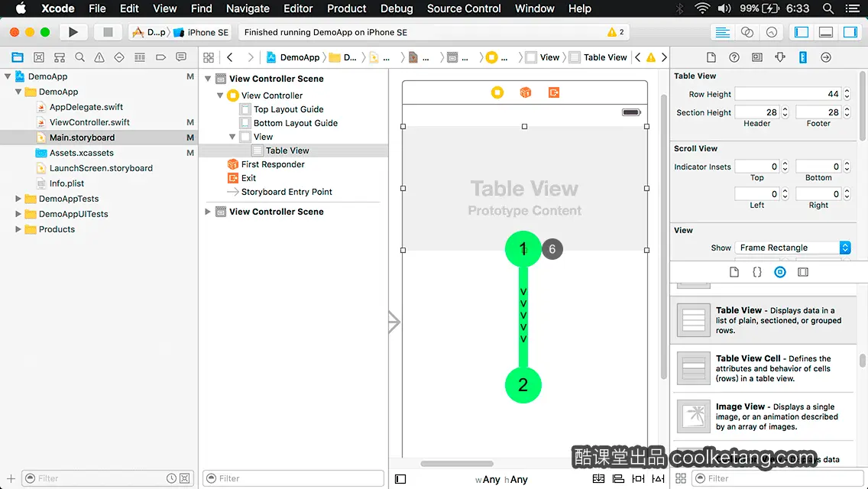Open Resolve Auto Layout Issues menu
Image resolution: width=868 pixels, height=489 pixels.
click(658, 478)
